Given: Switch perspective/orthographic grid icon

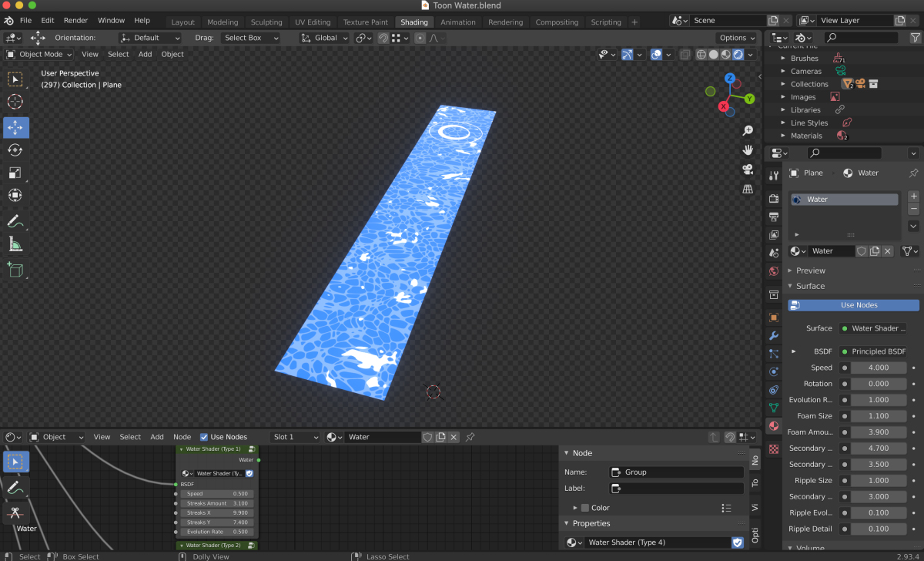Looking at the screenshot, I should pos(747,188).
